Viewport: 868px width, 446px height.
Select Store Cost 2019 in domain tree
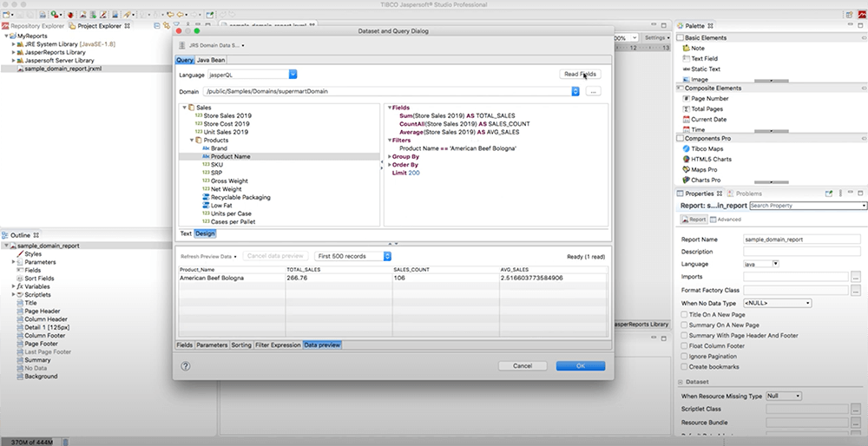[227, 124]
